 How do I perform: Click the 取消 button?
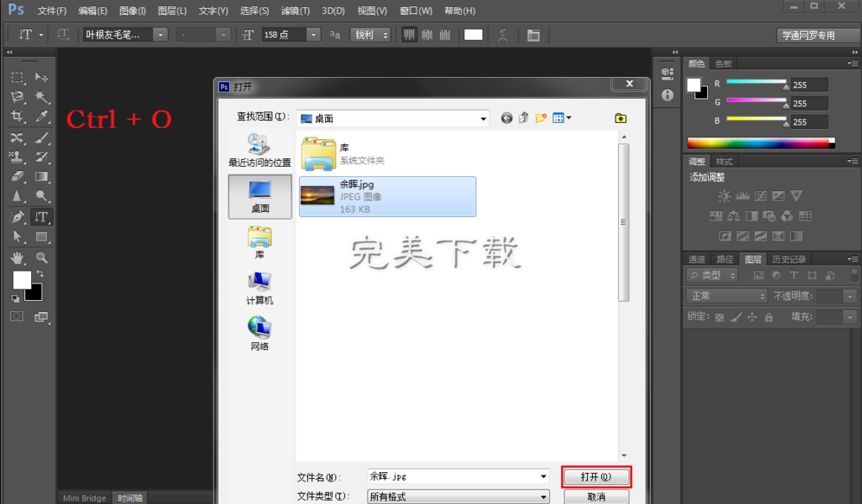click(597, 497)
